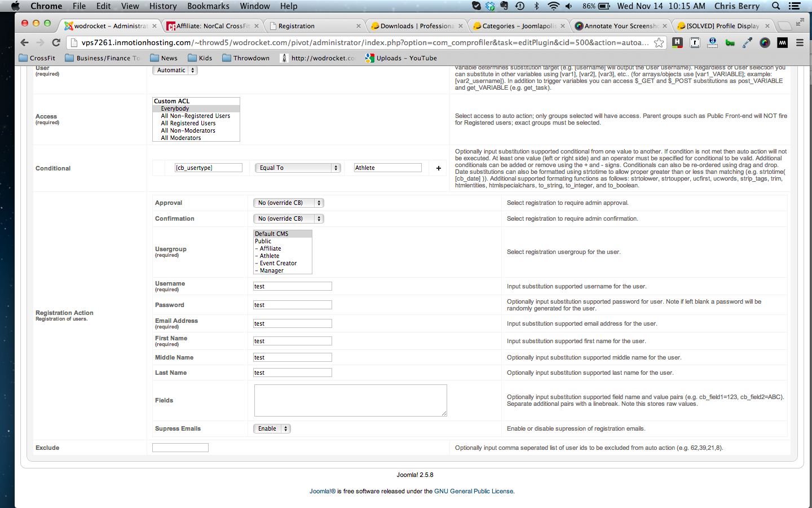812x508 pixels.
Task: Open the ruler 'r' extension icon
Action: (695, 42)
